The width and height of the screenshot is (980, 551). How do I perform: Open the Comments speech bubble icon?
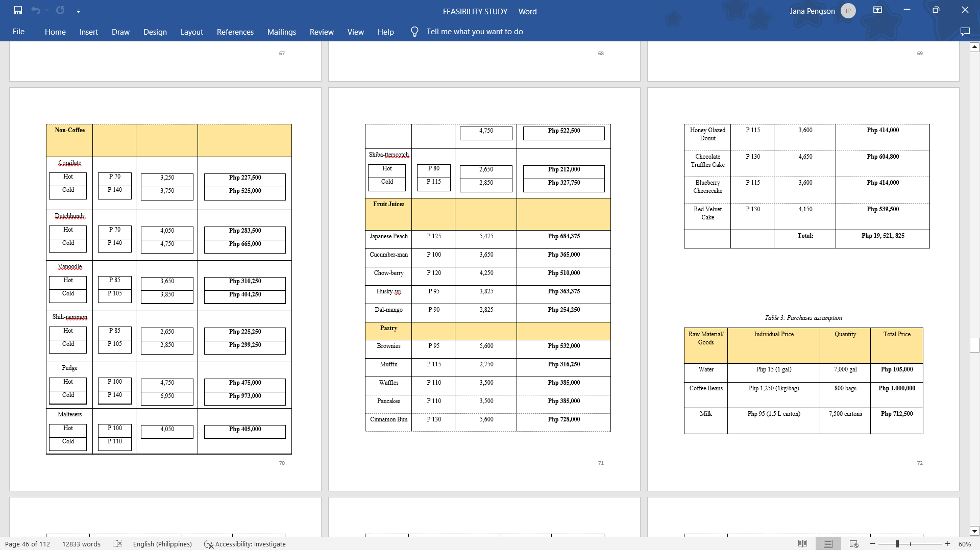coord(965,32)
